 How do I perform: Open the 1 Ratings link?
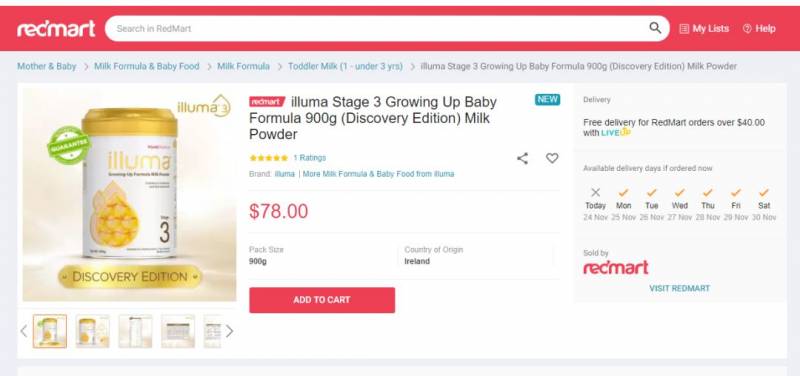tap(309, 158)
